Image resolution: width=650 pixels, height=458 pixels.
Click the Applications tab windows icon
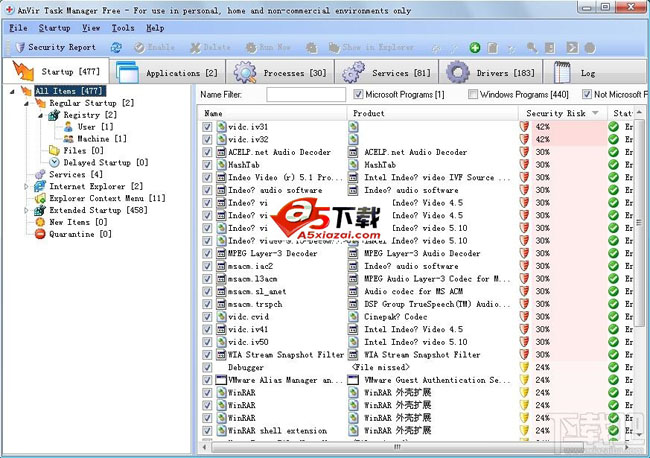click(x=127, y=72)
